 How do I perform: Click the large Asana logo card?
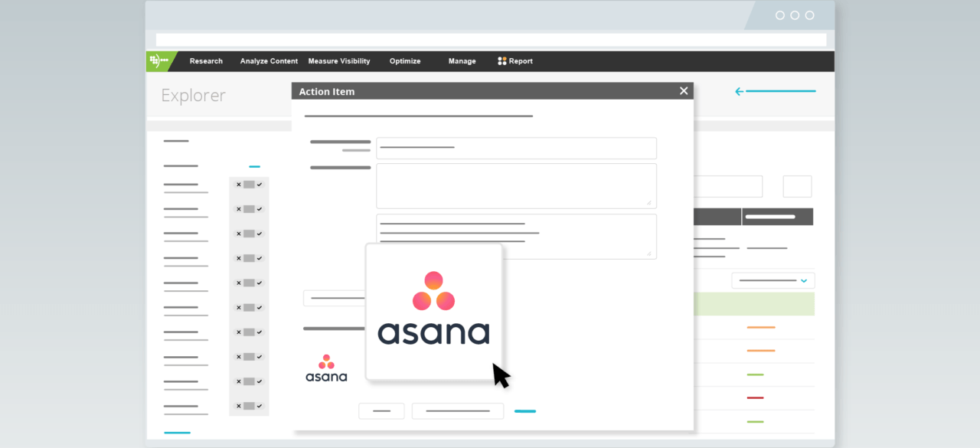(433, 311)
